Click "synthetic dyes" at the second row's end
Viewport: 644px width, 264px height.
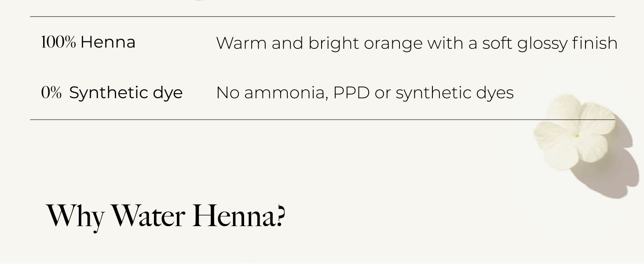pyautogui.click(x=454, y=93)
